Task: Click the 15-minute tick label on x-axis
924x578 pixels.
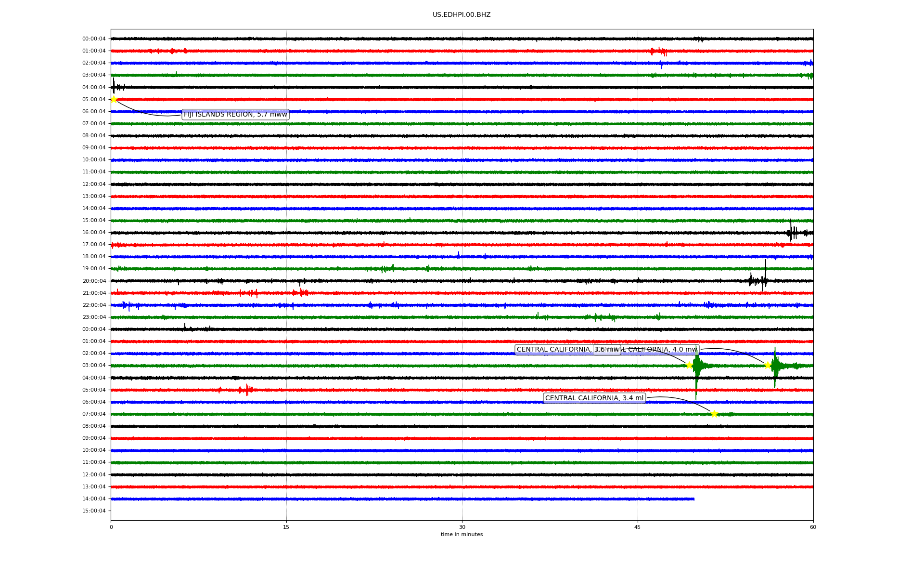Action: pos(286,527)
